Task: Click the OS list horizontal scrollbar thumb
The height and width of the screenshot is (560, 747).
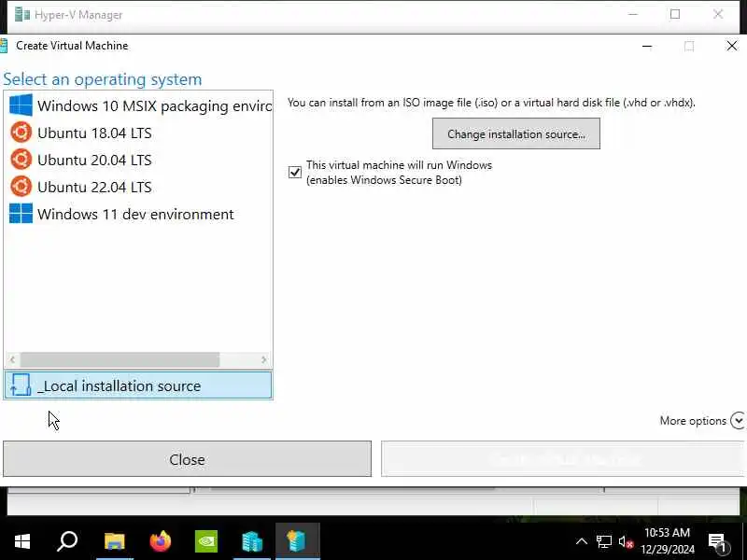Action: coord(120,360)
